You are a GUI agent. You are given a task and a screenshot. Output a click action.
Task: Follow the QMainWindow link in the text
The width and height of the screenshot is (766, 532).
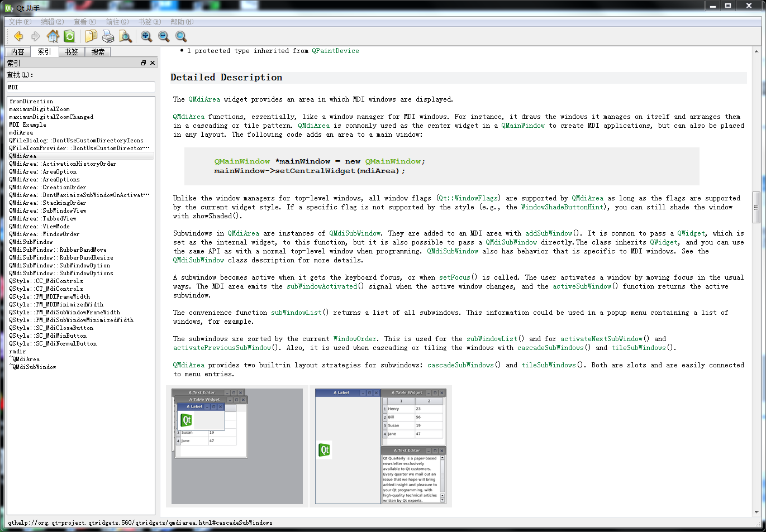pos(522,125)
